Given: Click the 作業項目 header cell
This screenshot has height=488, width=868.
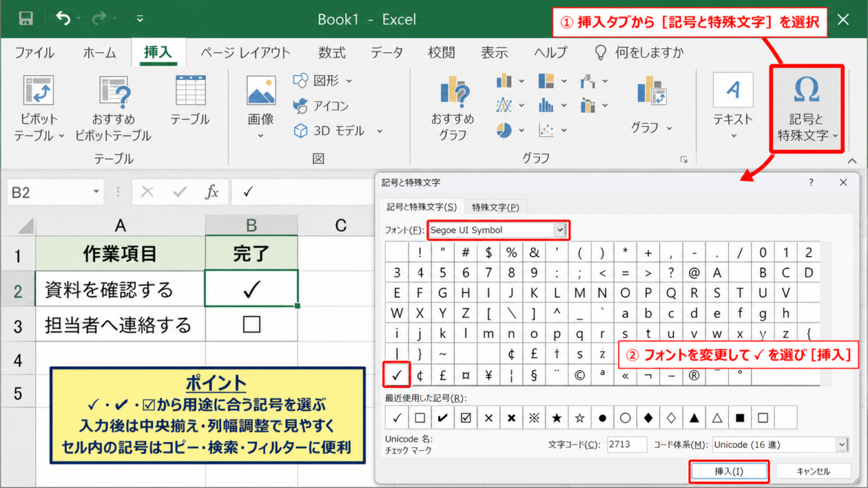Looking at the screenshot, I should [121, 253].
